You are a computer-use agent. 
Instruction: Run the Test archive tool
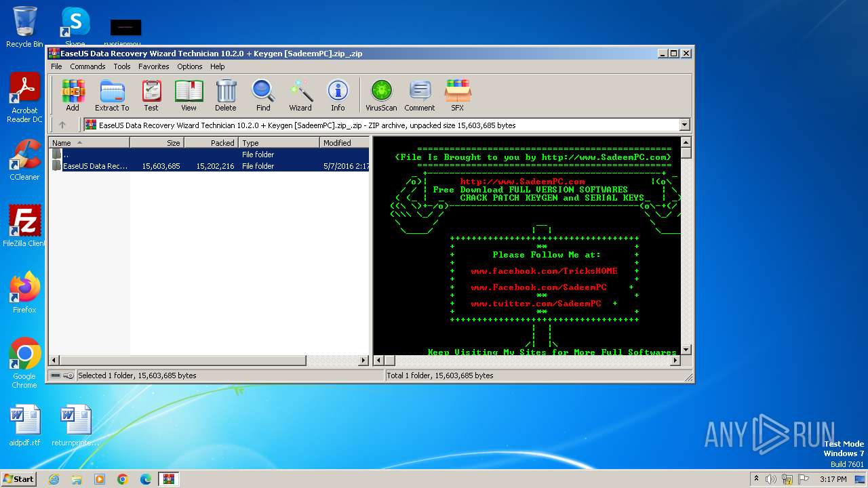click(151, 95)
